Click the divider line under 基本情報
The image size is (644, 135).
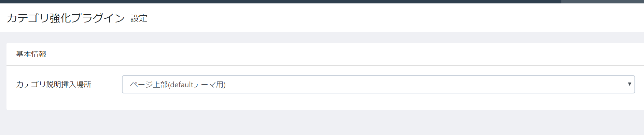click(325, 65)
